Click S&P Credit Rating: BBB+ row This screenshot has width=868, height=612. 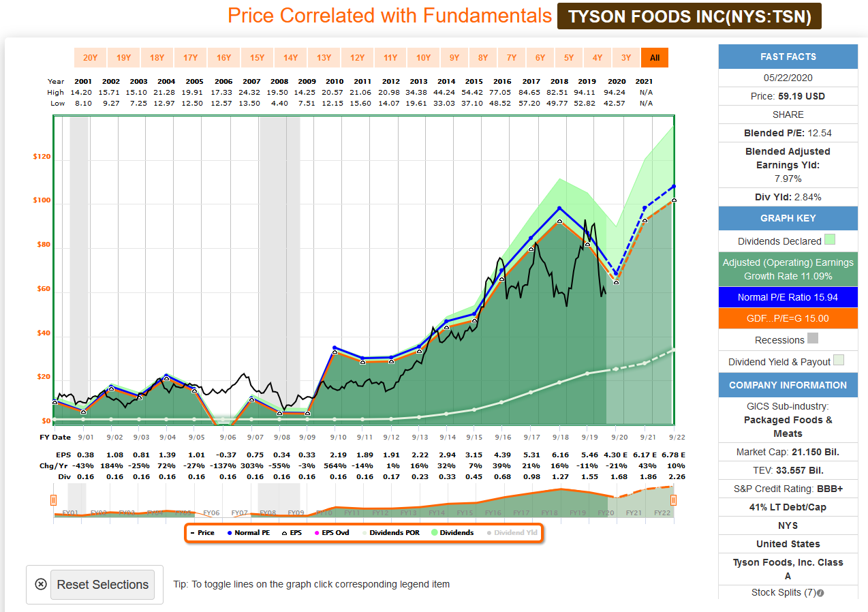788,489
